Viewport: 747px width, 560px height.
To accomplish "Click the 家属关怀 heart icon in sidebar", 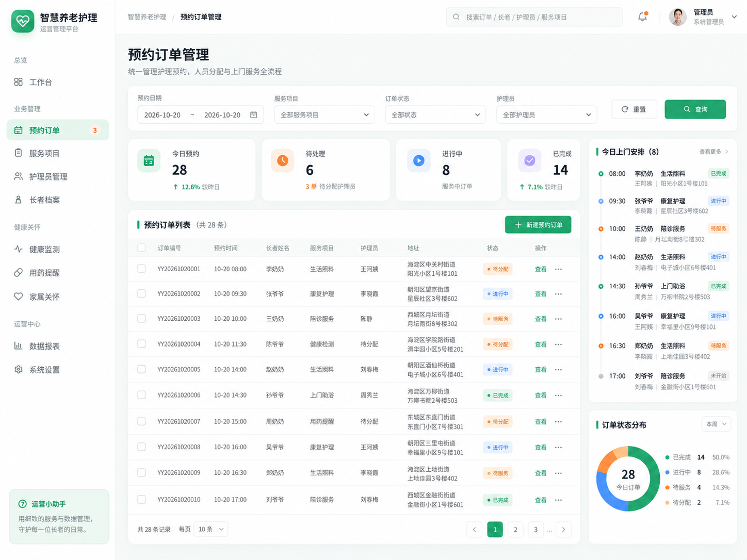I will tap(19, 297).
